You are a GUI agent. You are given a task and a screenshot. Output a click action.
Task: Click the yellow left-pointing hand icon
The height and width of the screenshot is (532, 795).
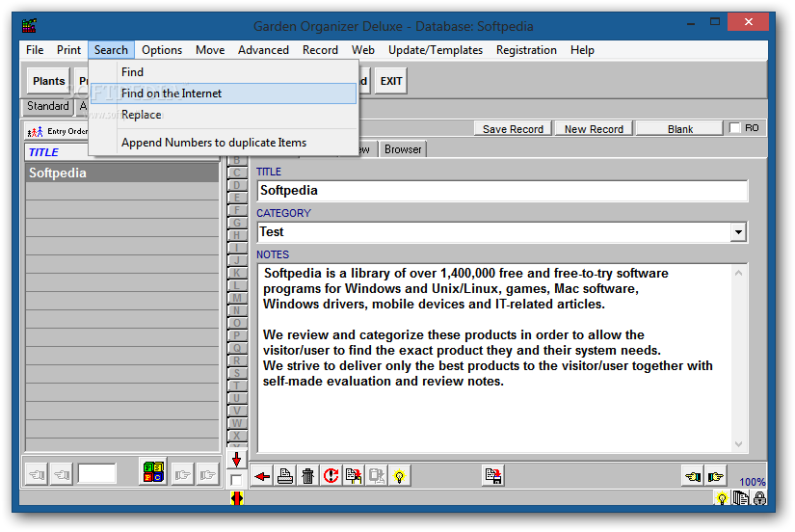(693, 476)
